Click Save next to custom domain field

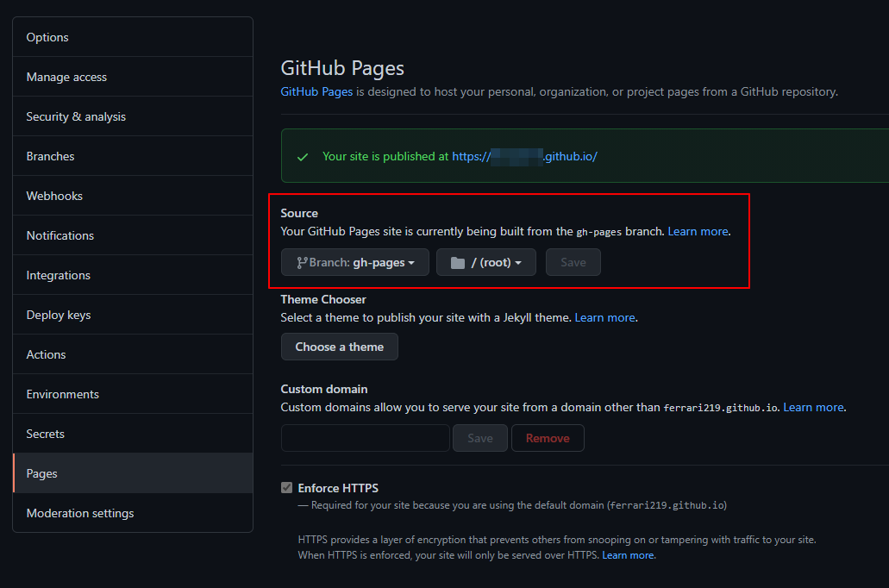(x=480, y=438)
